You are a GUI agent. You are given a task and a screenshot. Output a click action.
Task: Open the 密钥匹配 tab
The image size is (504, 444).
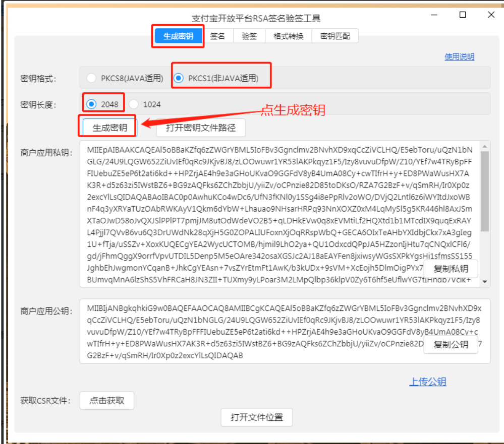(x=335, y=36)
